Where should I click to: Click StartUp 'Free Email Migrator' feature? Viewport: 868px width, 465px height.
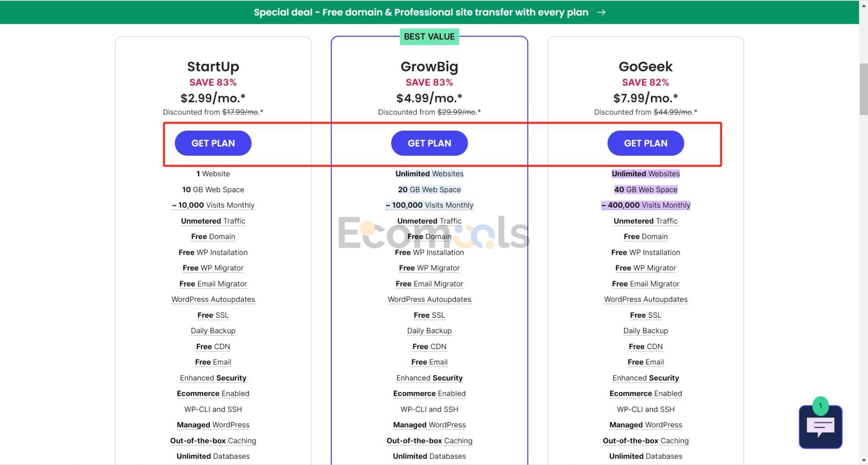pos(213,284)
